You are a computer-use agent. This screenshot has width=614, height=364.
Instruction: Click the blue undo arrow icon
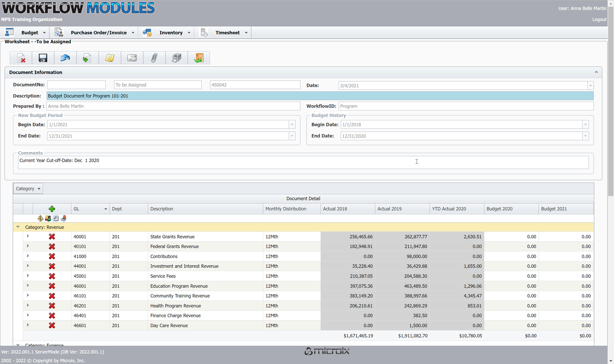click(65, 58)
